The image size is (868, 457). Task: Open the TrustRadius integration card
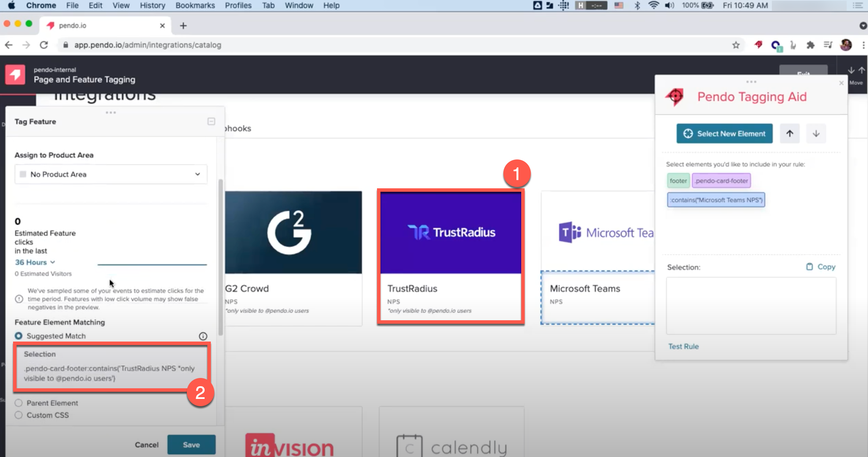coord(450,256)
